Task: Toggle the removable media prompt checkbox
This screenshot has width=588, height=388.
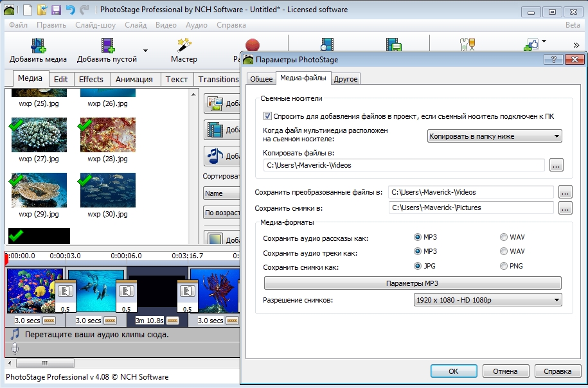Action: 267,116
